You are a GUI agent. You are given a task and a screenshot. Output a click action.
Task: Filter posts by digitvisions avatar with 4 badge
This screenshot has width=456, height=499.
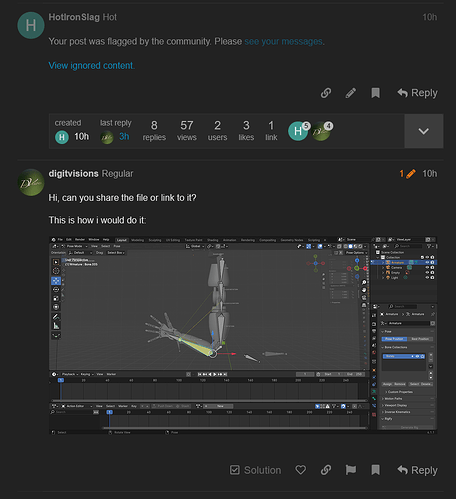322,131
